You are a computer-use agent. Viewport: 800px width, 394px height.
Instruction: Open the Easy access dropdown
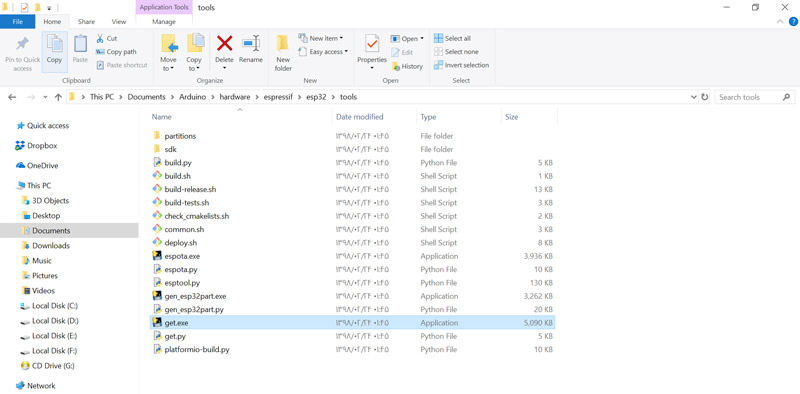323,52
